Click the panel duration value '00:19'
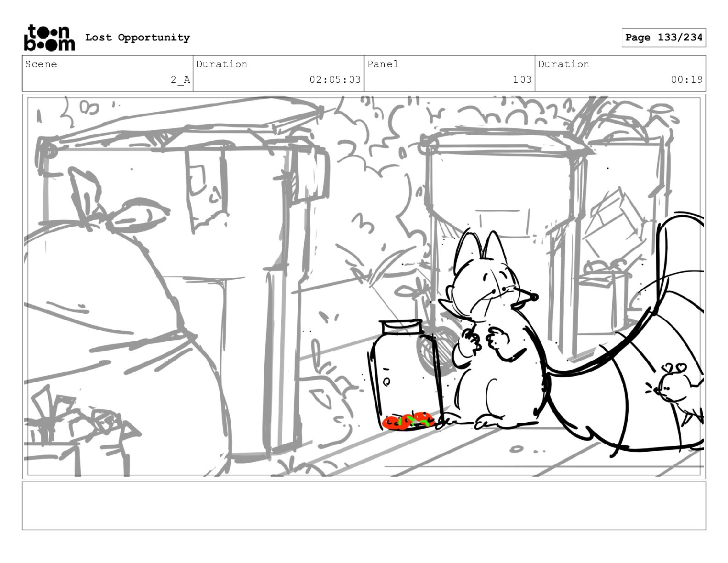728x563 pixels. tap(687, 80)
